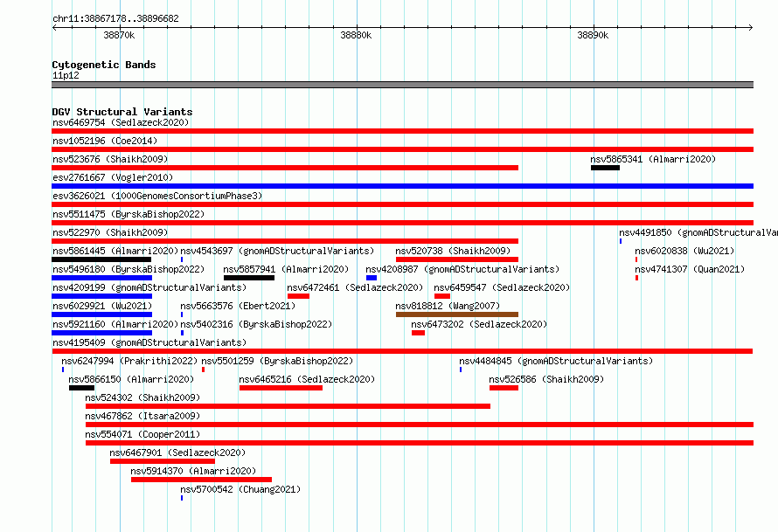Click the nsv4741307 (Quan2021) label
The width and height of the screenshot is (778, 532).
(x=690, y=269)
